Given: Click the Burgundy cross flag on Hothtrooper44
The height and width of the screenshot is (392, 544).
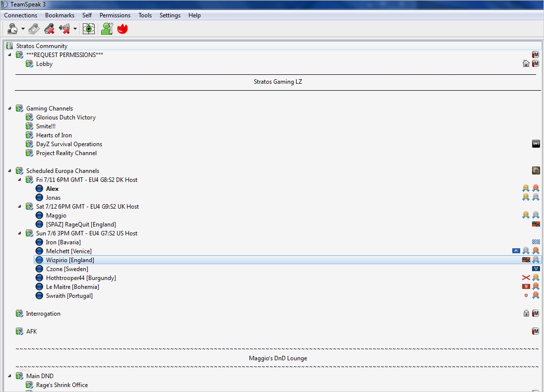Looking at the screenshot, I should [526, 278].
